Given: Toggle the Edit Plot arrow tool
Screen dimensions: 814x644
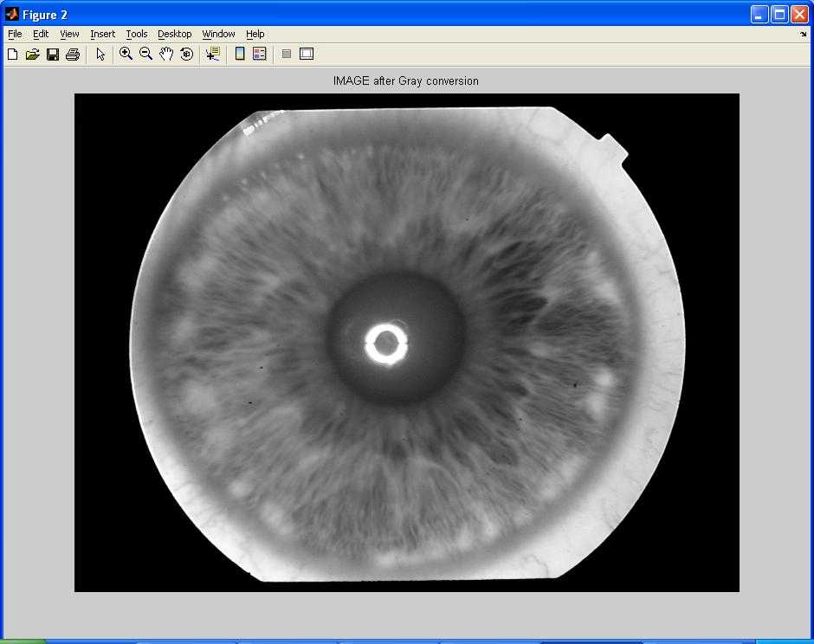Looking at the screenshot, I should (x=100, y=55).
